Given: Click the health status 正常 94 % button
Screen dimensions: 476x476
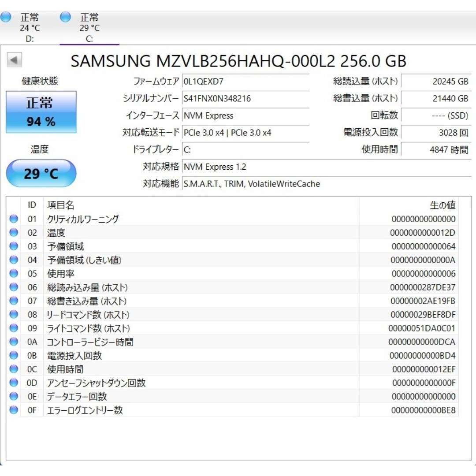Looking at the screenshot, I should point(41,112).
